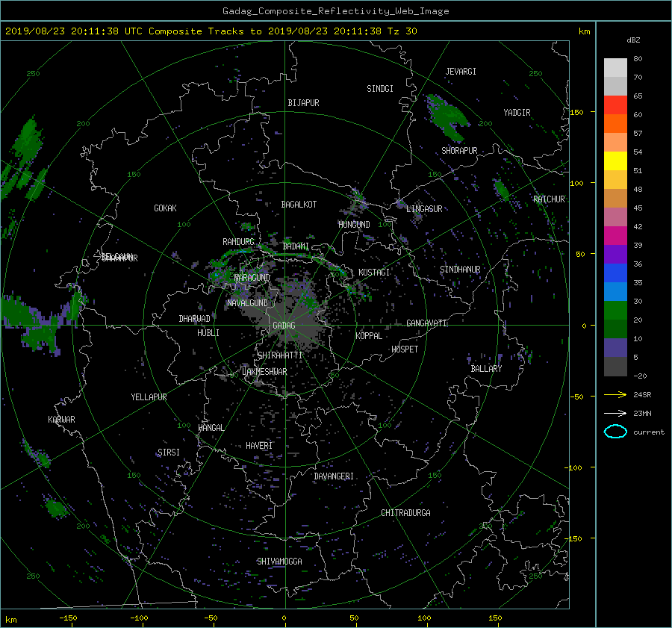Click the SINDGI city label

click(380, 89)
